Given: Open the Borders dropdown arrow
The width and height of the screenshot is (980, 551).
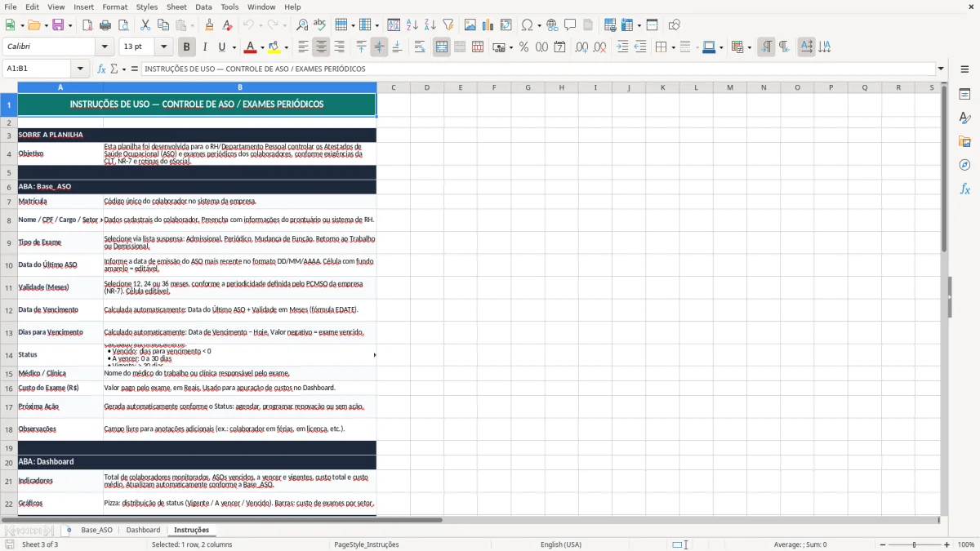Looking at the screenshot, I should [673, 47].
